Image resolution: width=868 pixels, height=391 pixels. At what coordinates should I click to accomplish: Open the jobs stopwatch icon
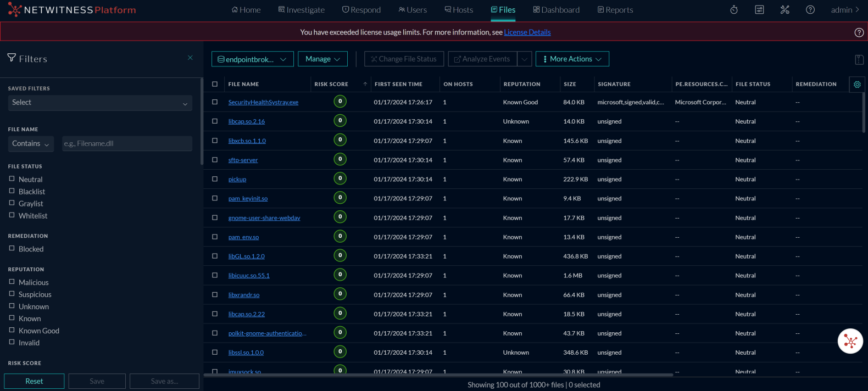pyautogui.click(x=733, y=10)
